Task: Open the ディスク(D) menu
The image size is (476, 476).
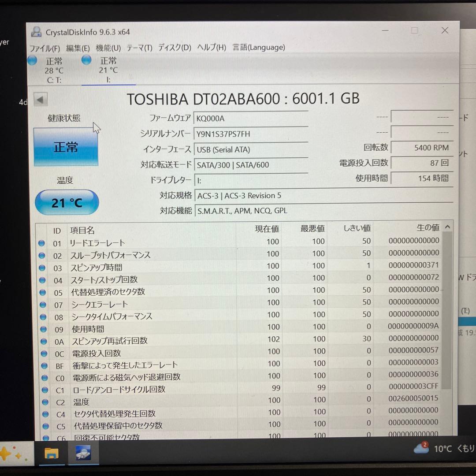Action: click(175, 48)
